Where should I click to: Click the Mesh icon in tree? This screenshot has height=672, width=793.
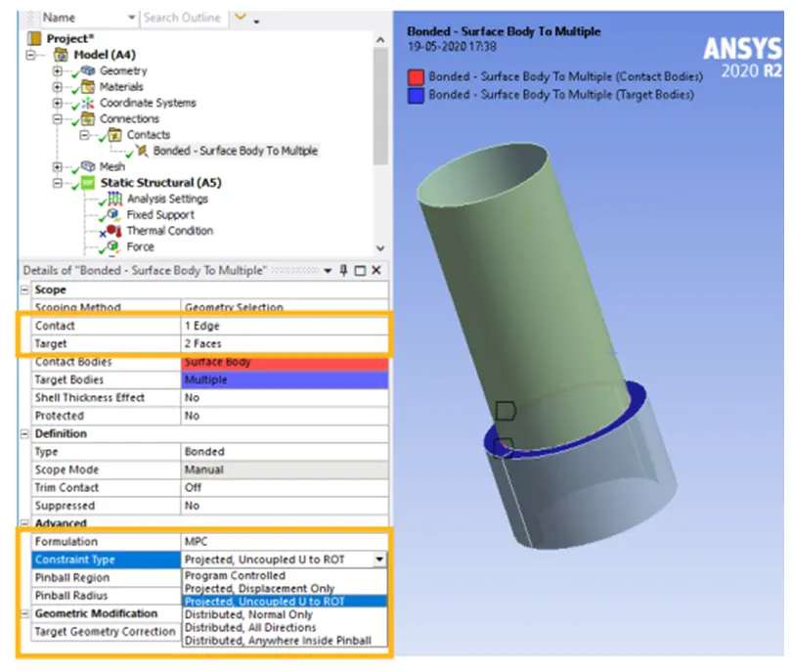point(88,166)
